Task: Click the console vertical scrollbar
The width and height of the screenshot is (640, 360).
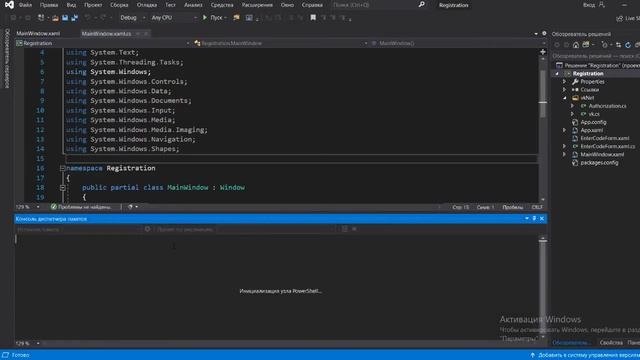Action: [542, 288]
